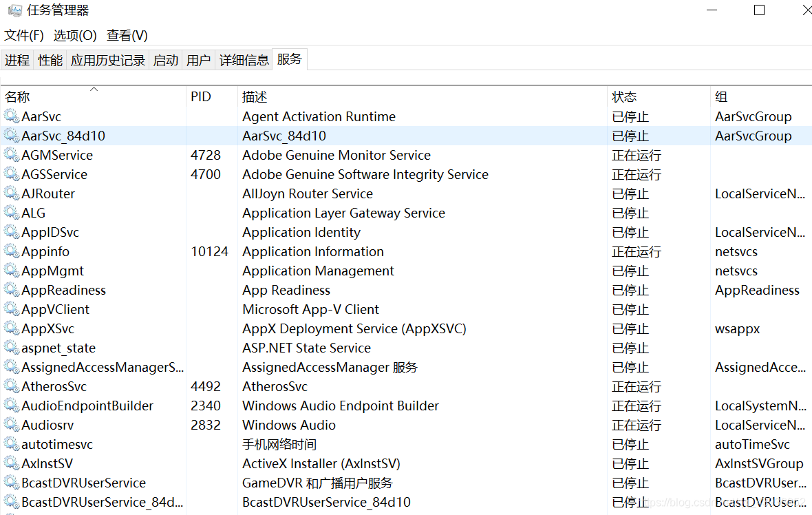Image resolution: width=812 pixels, height=515 pixels.
Task: Click the gear icon beside autotimesvc
Action: point(12,444)
